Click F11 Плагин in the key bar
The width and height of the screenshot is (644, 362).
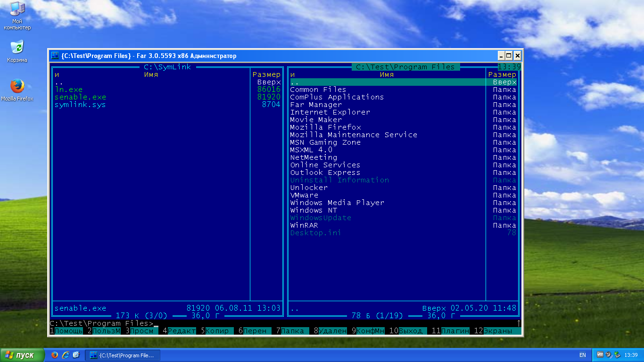pyautogui.click(x=451, y=331)
